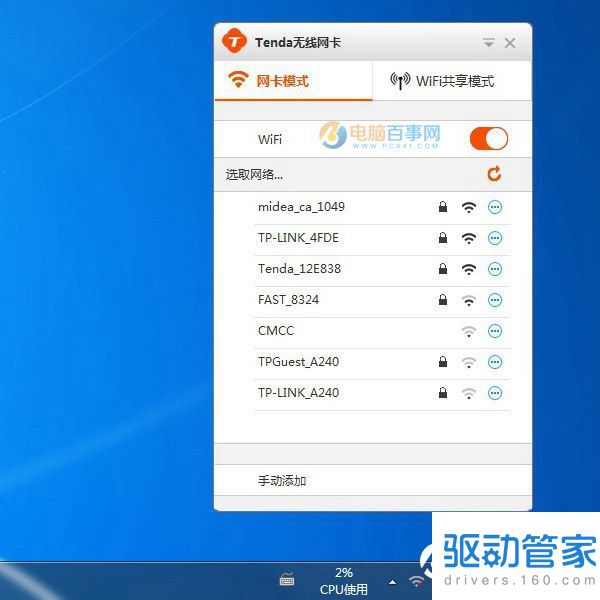The image size is (600, 600).
Task: Open more options for Tenda_12E838
Action: (495, 269)
